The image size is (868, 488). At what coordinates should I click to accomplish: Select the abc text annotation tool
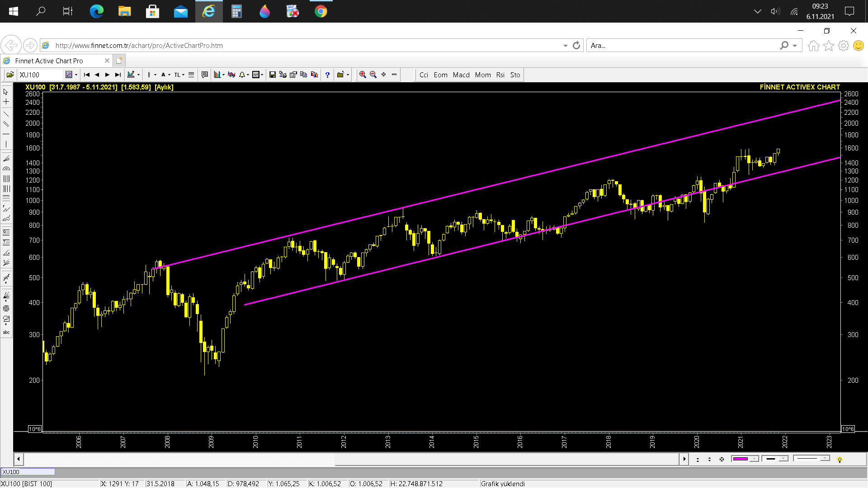(6, 332)
